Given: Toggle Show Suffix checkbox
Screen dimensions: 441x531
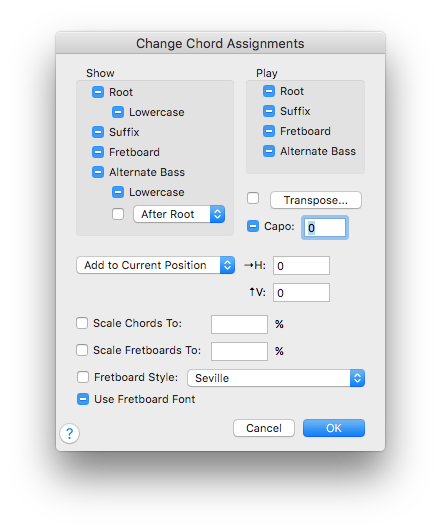Looking at the screenshot, I should coord(98,132).
